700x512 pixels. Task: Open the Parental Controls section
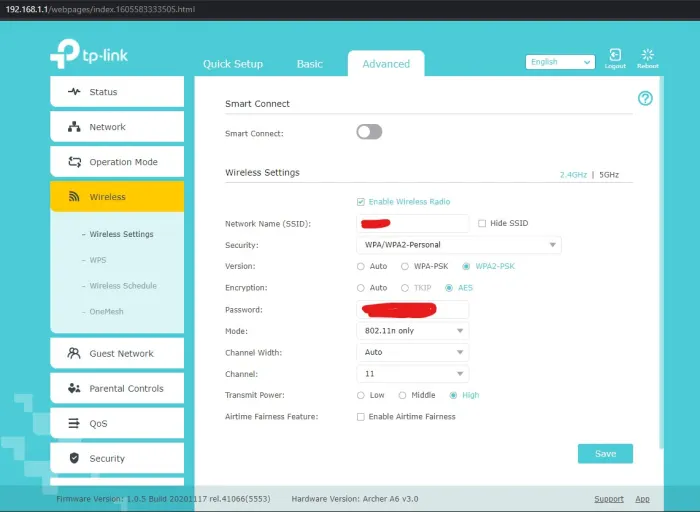point(117,388)
